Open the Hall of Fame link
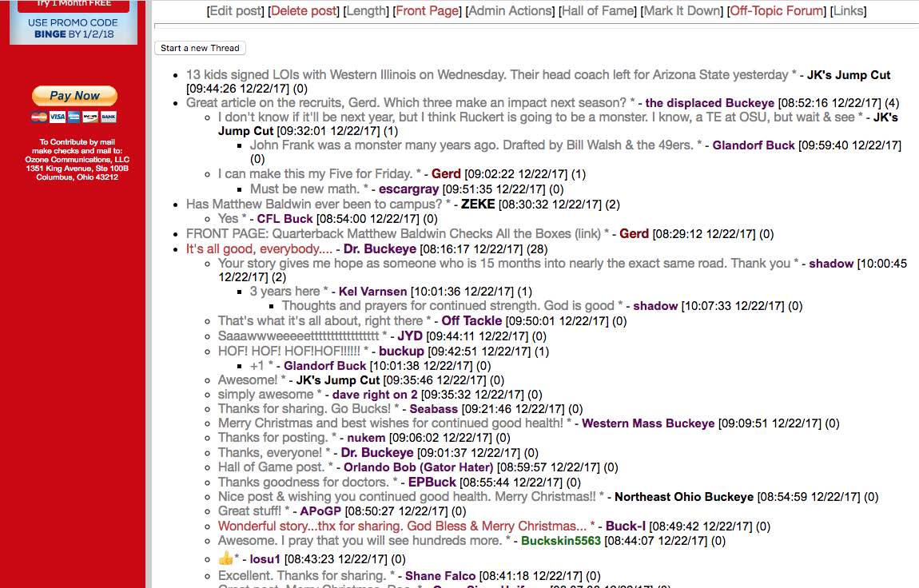This screenshot has height=588, width=919. pos(598,10)
